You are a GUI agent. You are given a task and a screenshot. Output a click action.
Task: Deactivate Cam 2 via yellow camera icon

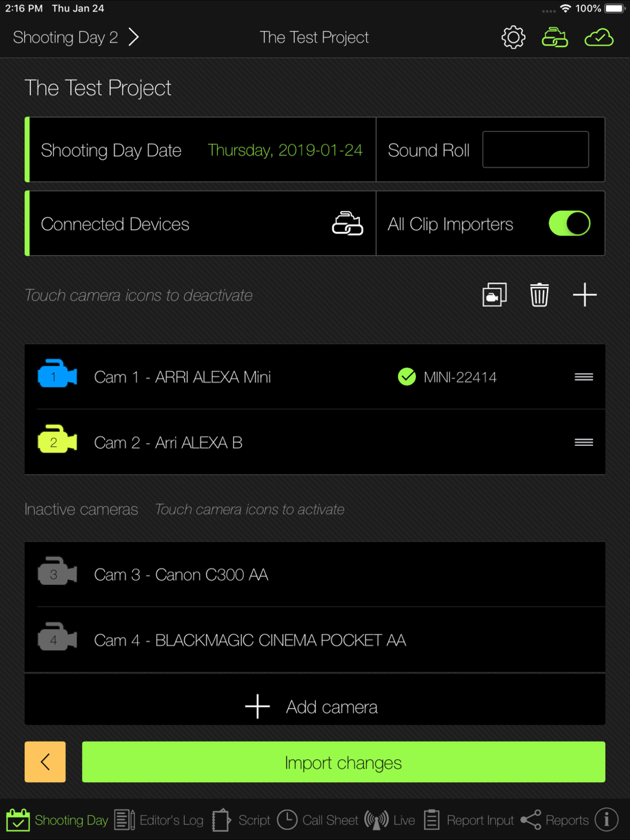(x=57, y=442)
